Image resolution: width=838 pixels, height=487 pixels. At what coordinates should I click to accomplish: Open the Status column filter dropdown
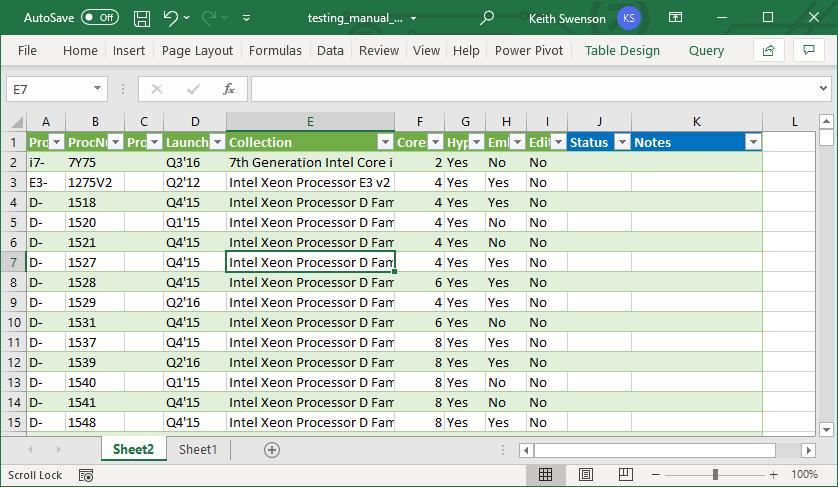pos(622,142)
